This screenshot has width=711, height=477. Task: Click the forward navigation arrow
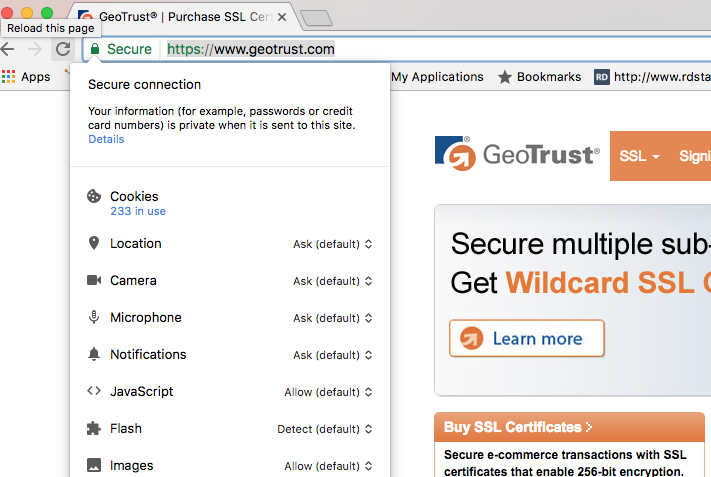click(x=34, y=49)
